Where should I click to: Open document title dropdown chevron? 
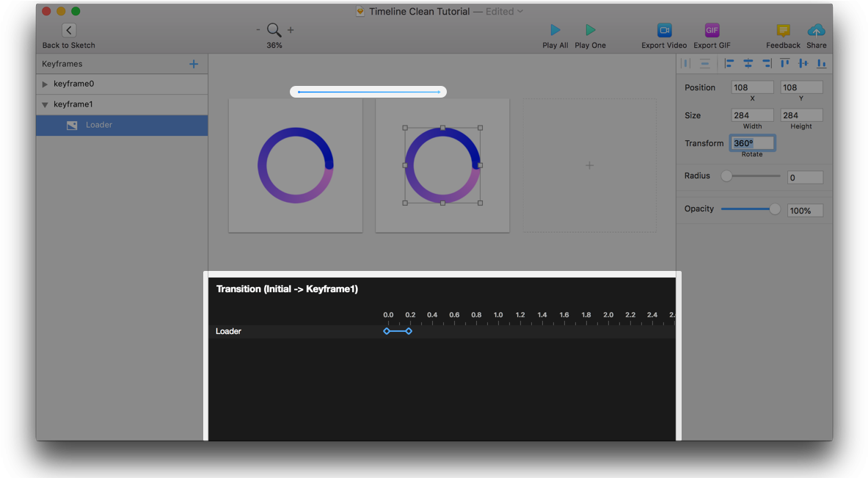520,12
